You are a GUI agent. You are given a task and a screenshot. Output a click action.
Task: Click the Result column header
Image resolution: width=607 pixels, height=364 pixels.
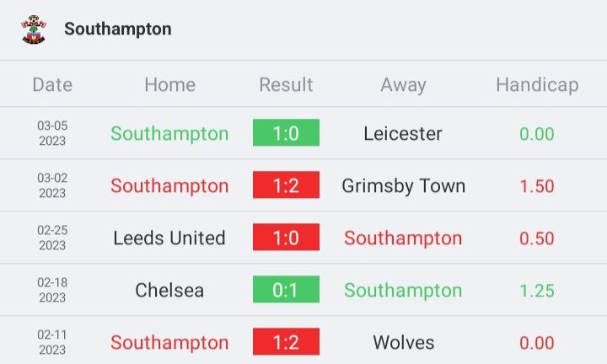coord(286,84)
